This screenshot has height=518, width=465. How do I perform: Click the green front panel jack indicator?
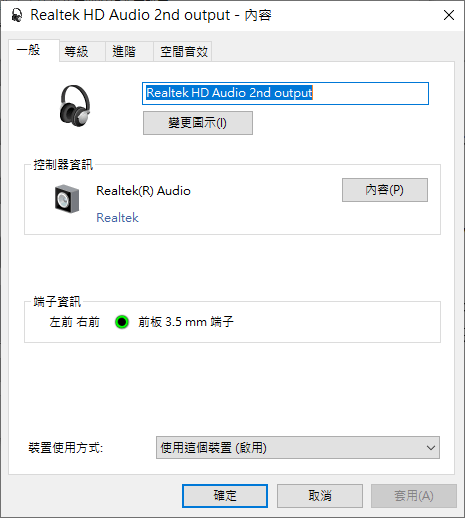[x=122, y=322]
